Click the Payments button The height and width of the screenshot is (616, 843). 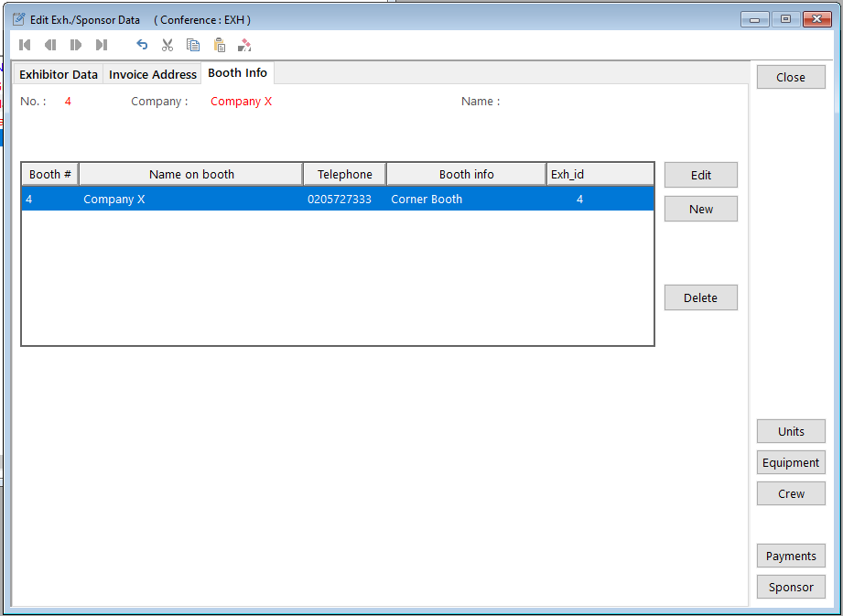[x=791, y=557]
